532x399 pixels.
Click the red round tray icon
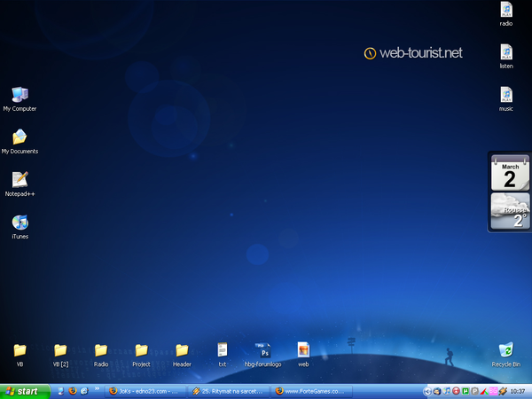(457, 392)
